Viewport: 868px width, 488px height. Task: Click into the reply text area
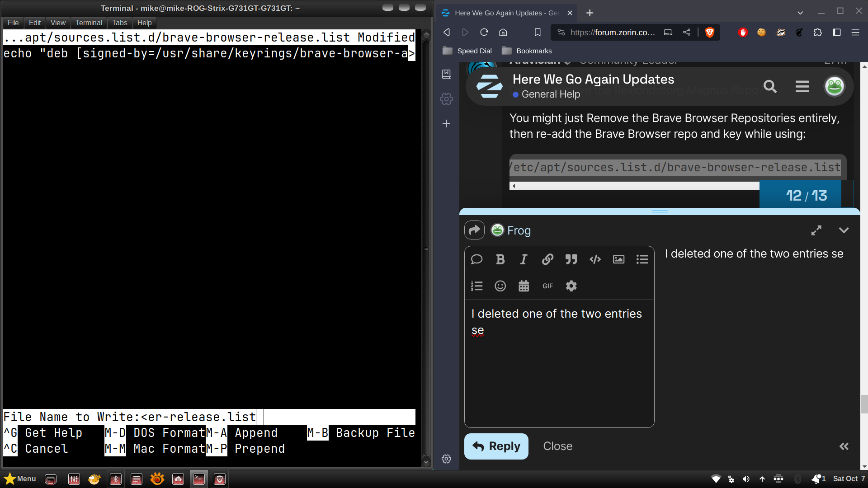tap(559, 363)
